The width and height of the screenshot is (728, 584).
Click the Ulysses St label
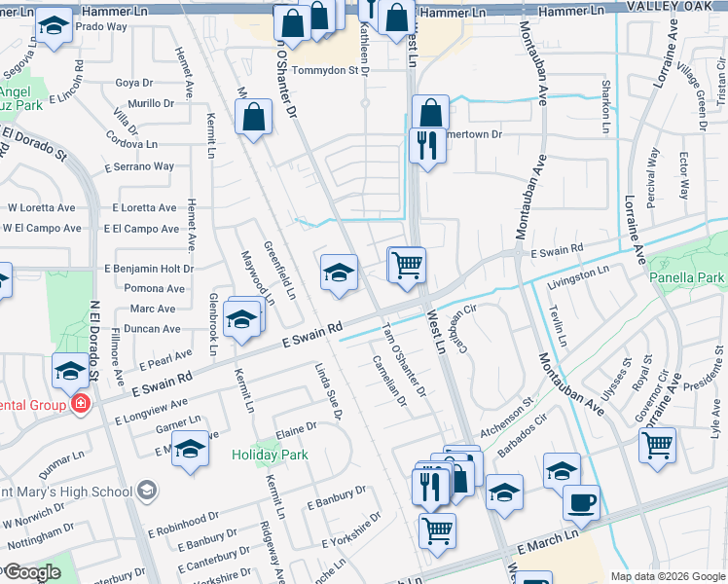616,380
